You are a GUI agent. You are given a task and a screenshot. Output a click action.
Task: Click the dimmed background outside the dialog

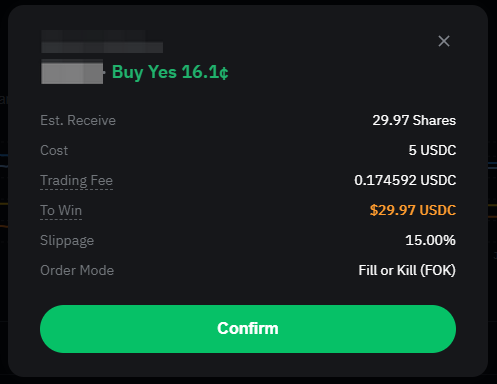(3, 200)
